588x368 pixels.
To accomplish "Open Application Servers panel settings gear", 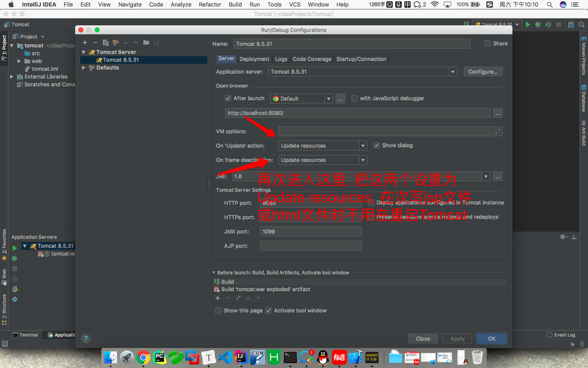I will [563, 237].
